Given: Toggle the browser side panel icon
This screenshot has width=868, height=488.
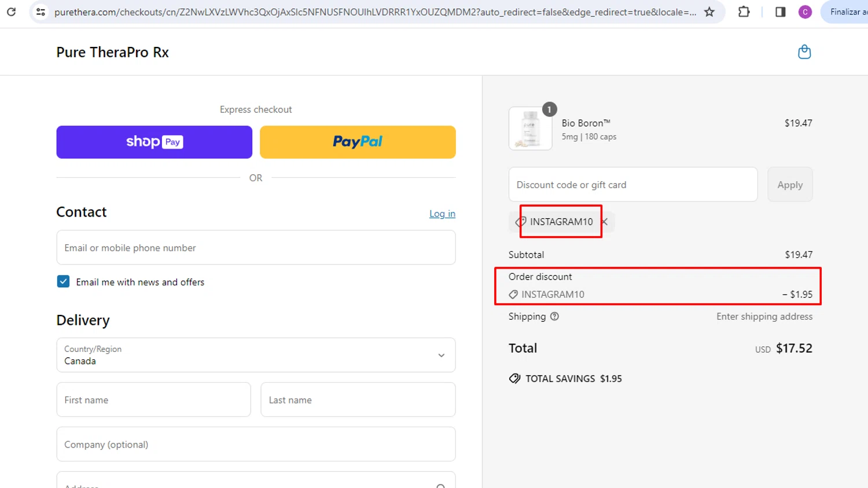Looking at the screenshot, I should pyautogui.click(x=780, y=12).
